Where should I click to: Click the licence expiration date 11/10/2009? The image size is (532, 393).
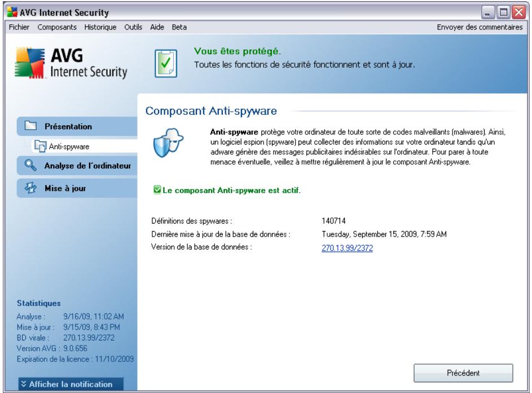pyautogui.click(x=115, y=359)
